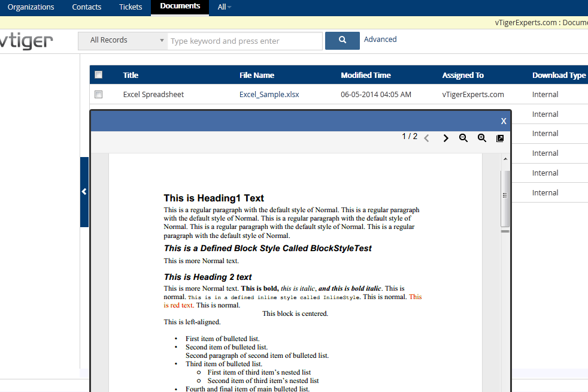
Task: Collapse the left sidebar panel arrow
Action: point(84,191)
